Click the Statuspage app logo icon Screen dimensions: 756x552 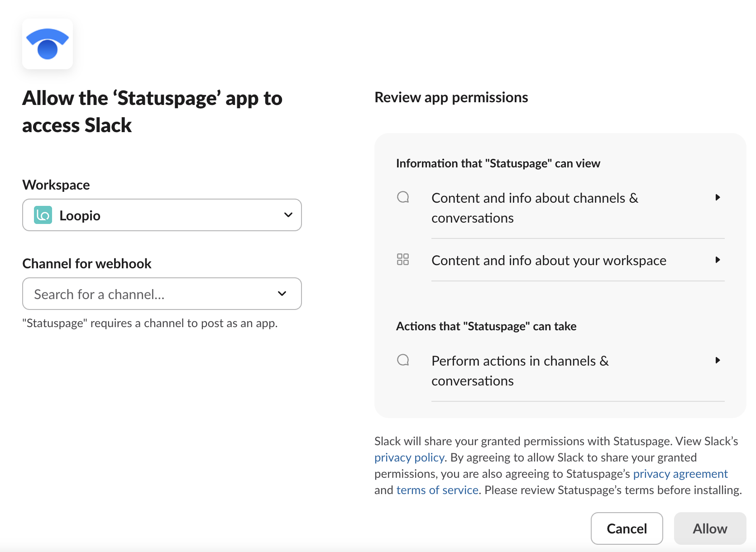[48, 44]
